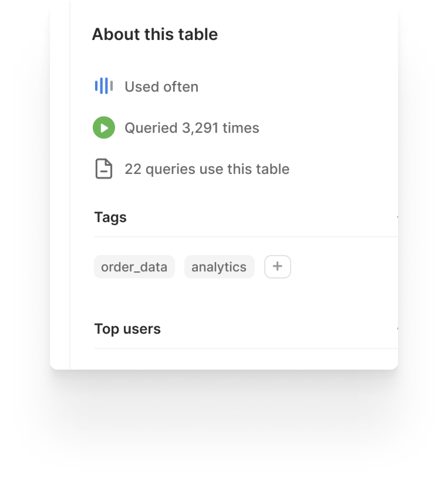Screen dimensions: 448x482
Task: Click the vertical border left of the panel
Action: [70, 184]
